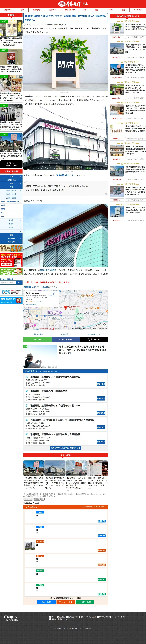Open ranking 1 串家物語 article thumbnail
Image resolution: width=146 pixels, height=644 pixels.
click(x=117, y=28)
